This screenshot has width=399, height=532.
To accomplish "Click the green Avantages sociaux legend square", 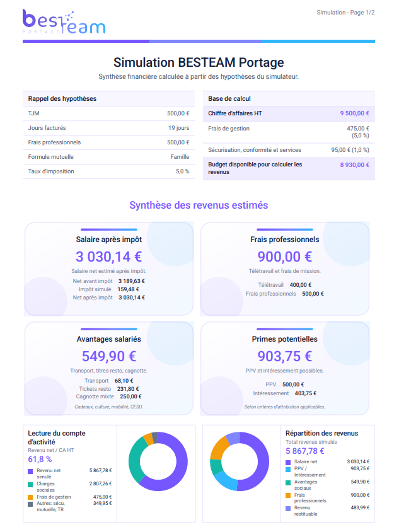I will (x=288, y=483).
